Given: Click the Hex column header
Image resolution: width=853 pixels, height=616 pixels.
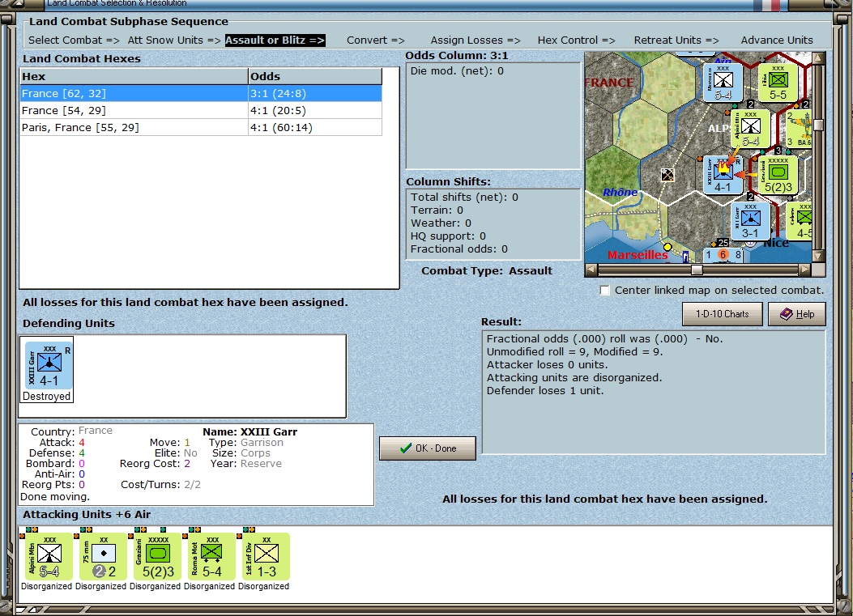Looking at the screenshot, I should click(134, 76).
